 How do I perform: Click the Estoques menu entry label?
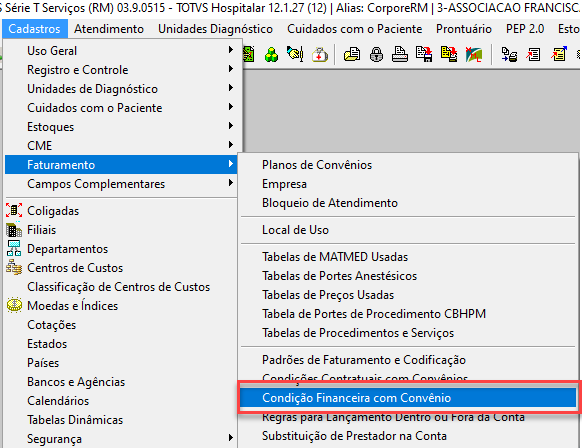(x=50, y=127)
